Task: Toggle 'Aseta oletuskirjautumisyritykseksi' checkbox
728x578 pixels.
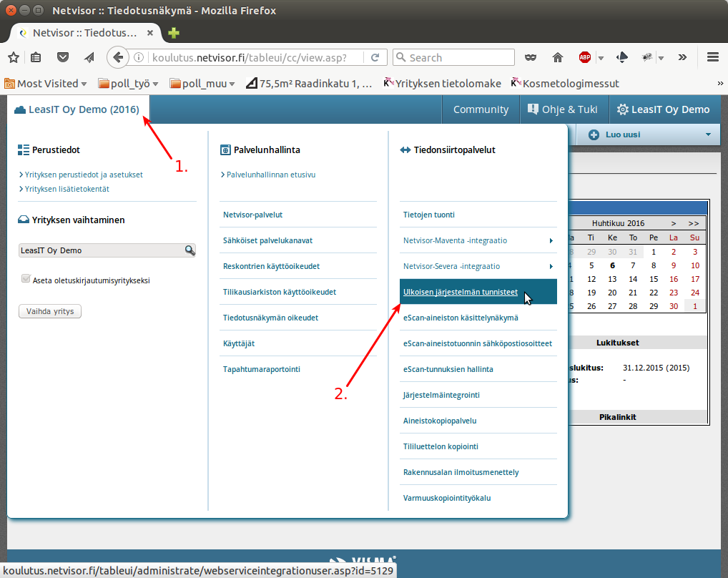Action: (26, 280)
